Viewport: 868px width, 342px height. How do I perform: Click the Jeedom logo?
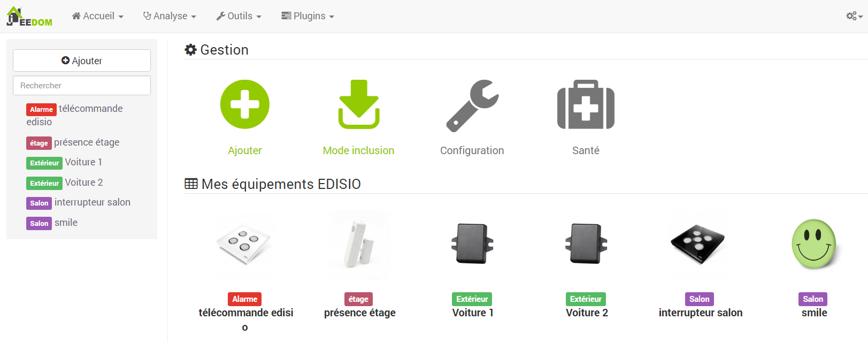29,16
